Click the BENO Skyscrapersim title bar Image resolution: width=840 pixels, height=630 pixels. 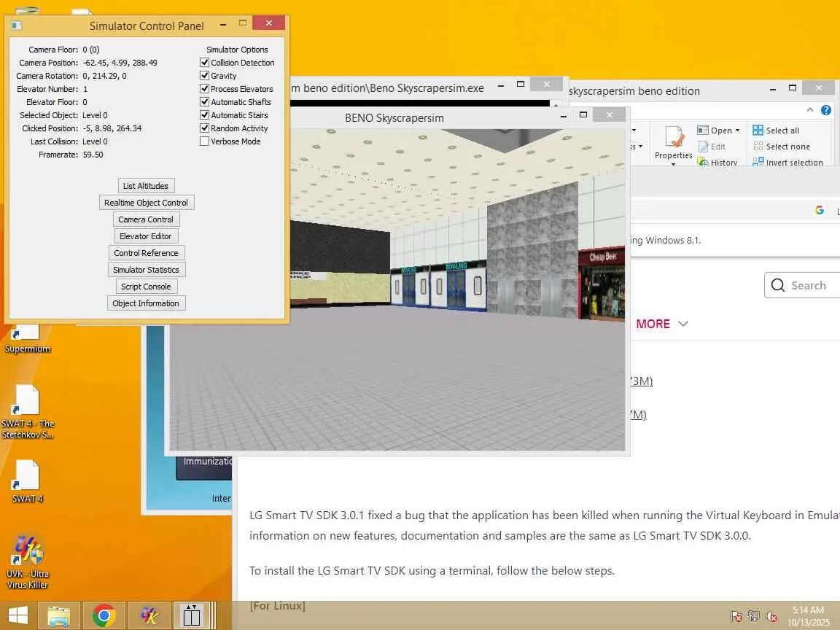coord(394,118)
